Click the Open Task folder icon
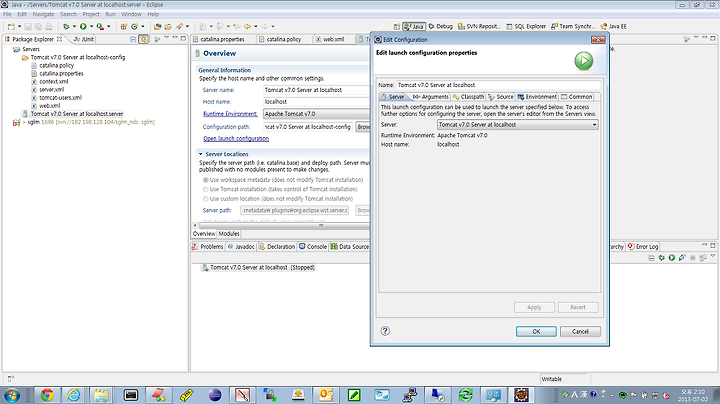The height and width of the screenshot is (404, 720). [168, 27]
